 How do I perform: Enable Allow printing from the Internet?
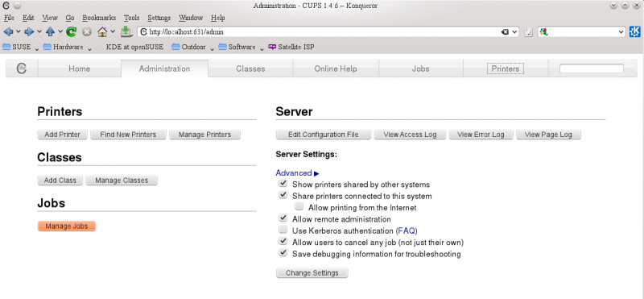pyautogui.click(x=299, y=206)
